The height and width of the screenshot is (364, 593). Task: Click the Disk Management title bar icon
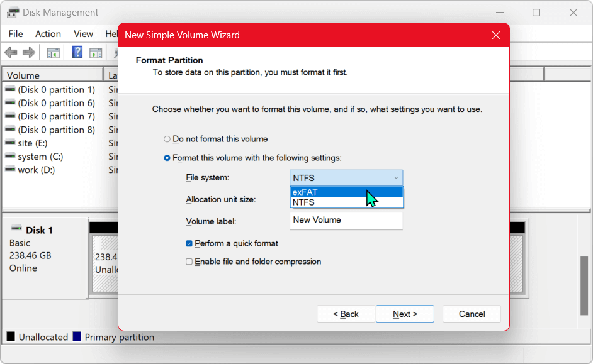tap(13, 12)
